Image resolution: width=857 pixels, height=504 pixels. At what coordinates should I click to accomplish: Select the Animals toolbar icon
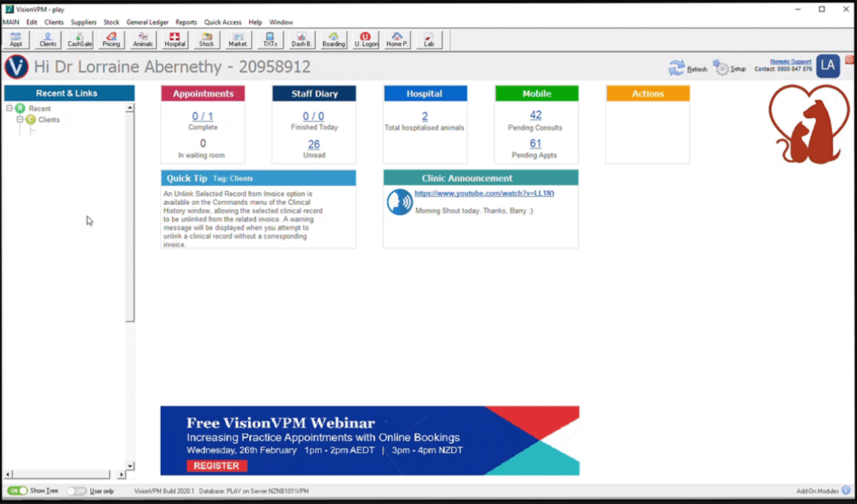click(142, 40)
